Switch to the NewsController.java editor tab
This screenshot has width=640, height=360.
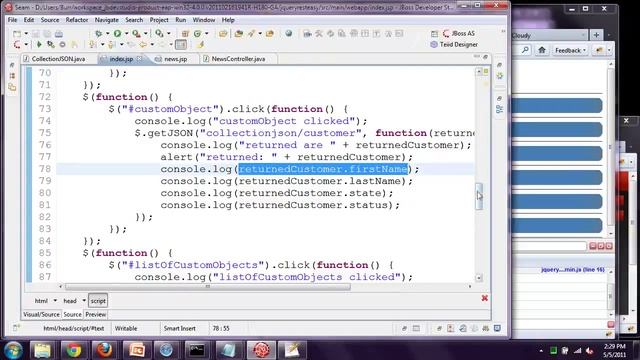pyautogui.click(x=238, y=59)
